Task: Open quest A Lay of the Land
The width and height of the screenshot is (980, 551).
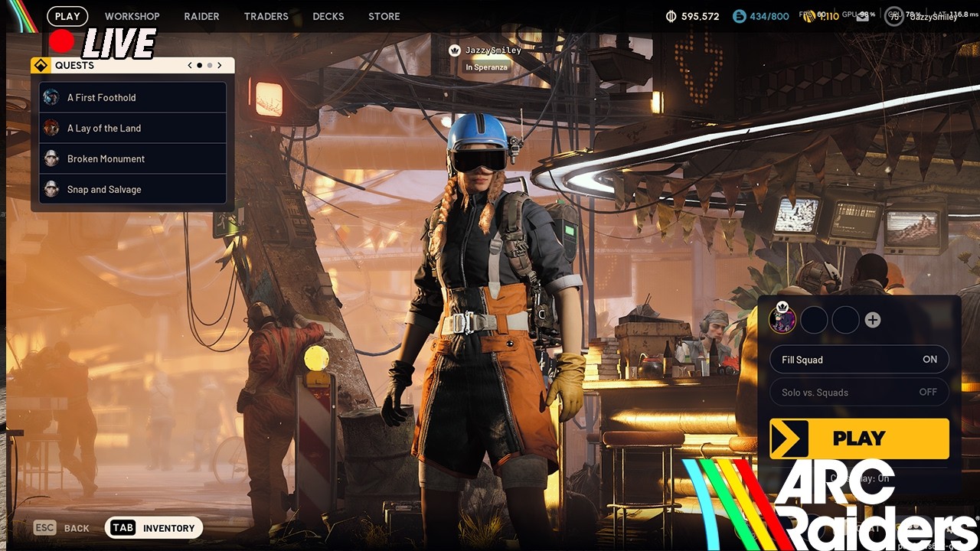Action: (132, 128)
